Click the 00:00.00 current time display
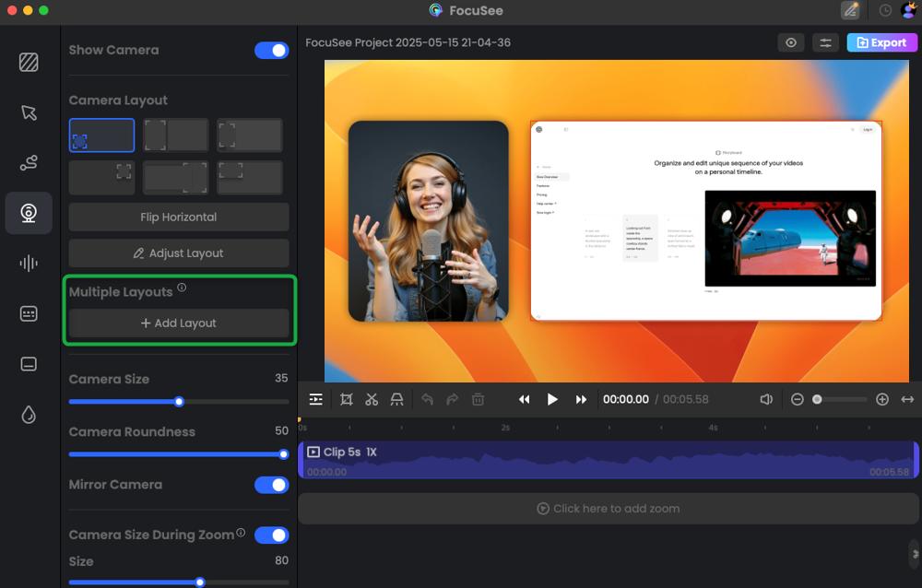Viewport: 922px width, 588px height. (x=626, y=399)
